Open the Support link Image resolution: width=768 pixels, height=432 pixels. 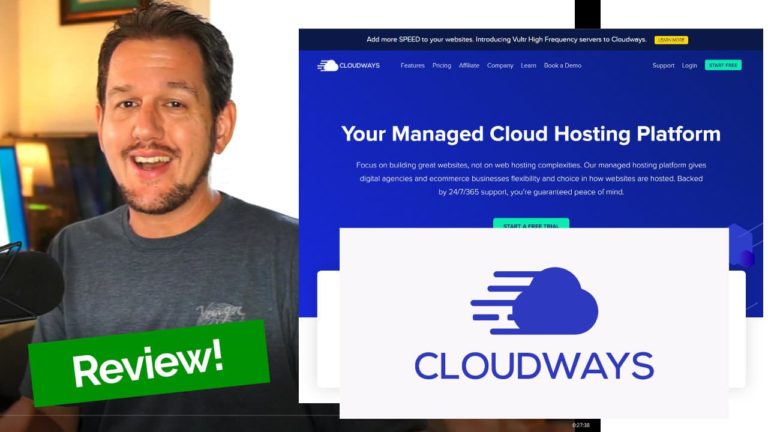(x=663, y=65)
